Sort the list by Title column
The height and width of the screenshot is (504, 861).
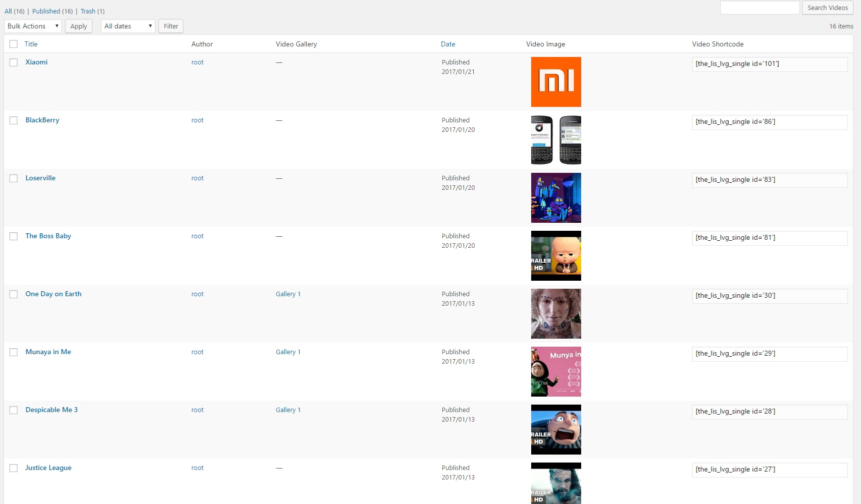click(x=31, y=44)
